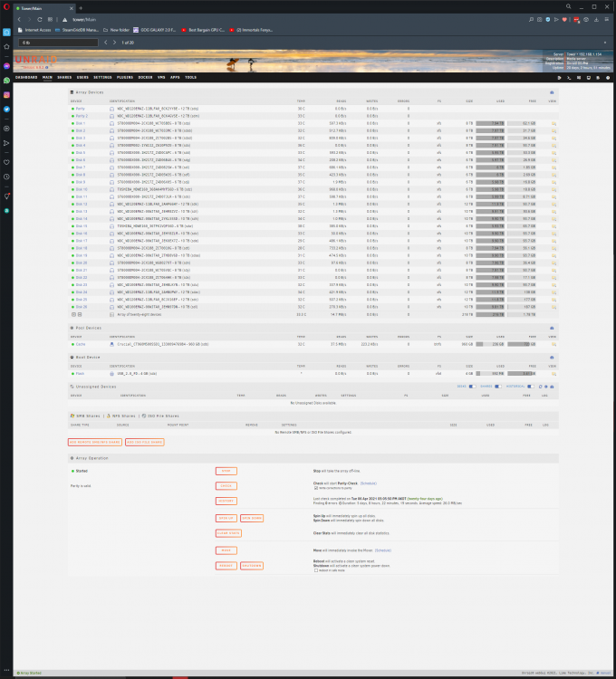Open the Users tab
Screen dimensions: 616x679
click(82, 78)
